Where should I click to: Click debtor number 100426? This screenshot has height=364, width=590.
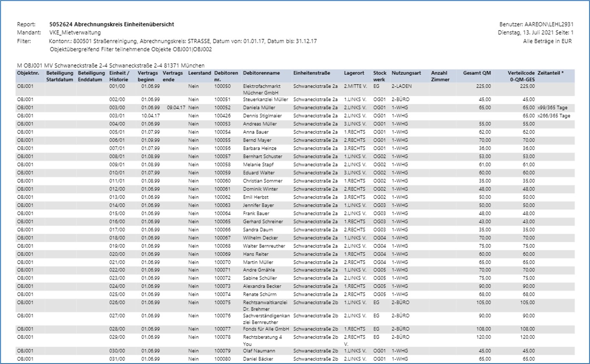click(222, 116)
